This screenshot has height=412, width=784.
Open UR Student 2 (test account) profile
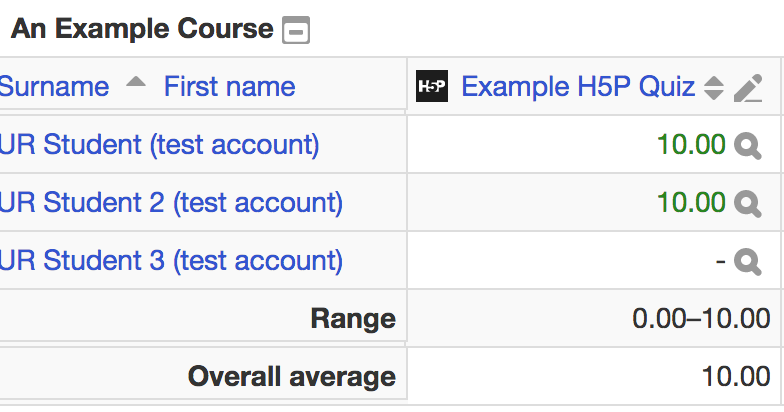click(171, 203)
